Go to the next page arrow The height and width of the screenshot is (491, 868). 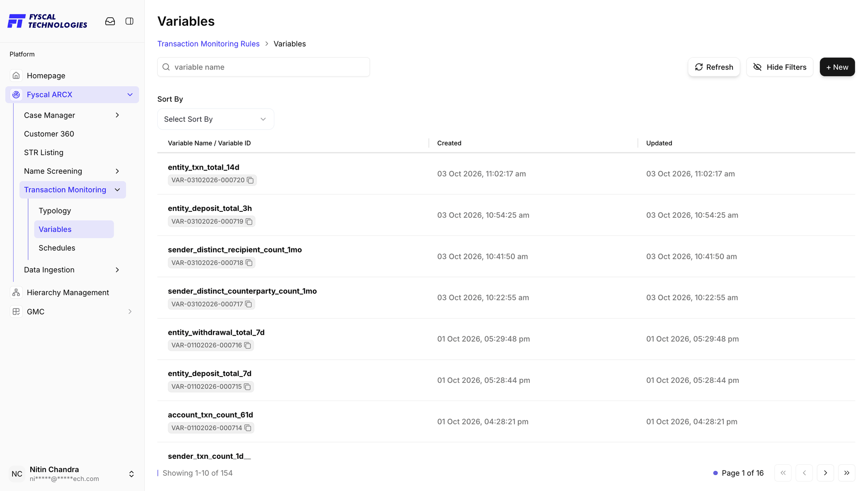825,473
